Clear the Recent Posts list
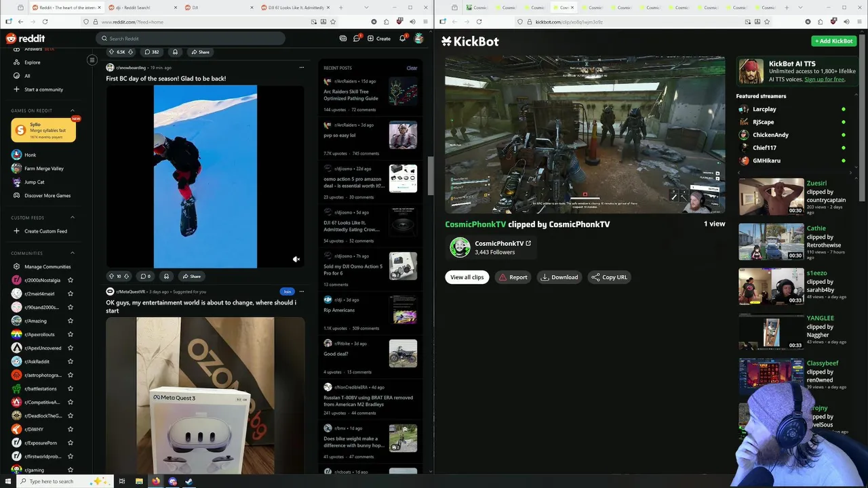This screenshot has height=488, width=868. [412, 68]
